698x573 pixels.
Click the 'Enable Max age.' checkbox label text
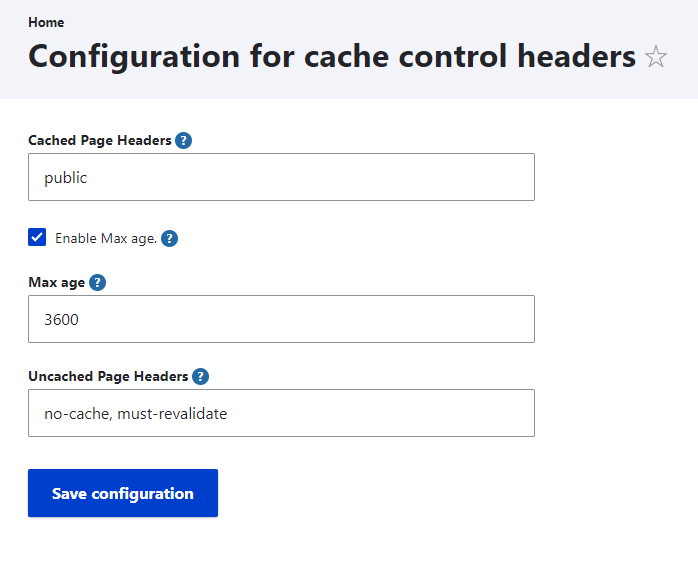(106, 239)
